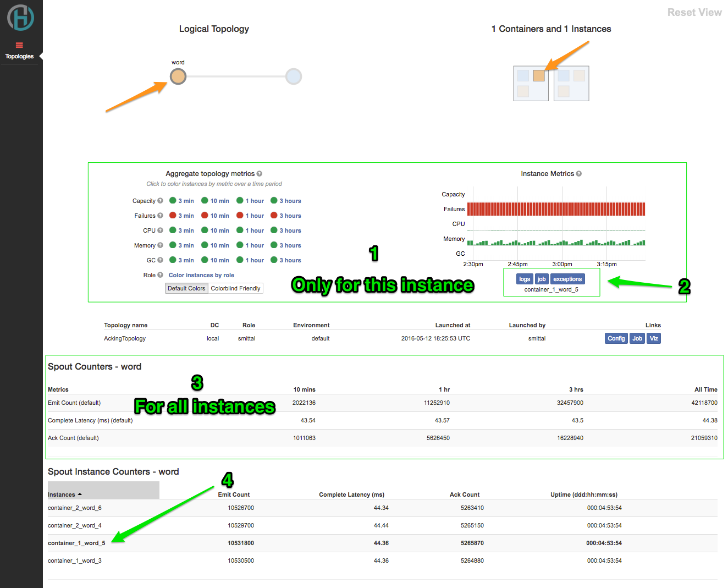The width and height of the screenshot is (728, 588).
Task: Open job page for container_1_word_5 instance
Action: pos(542,279)
